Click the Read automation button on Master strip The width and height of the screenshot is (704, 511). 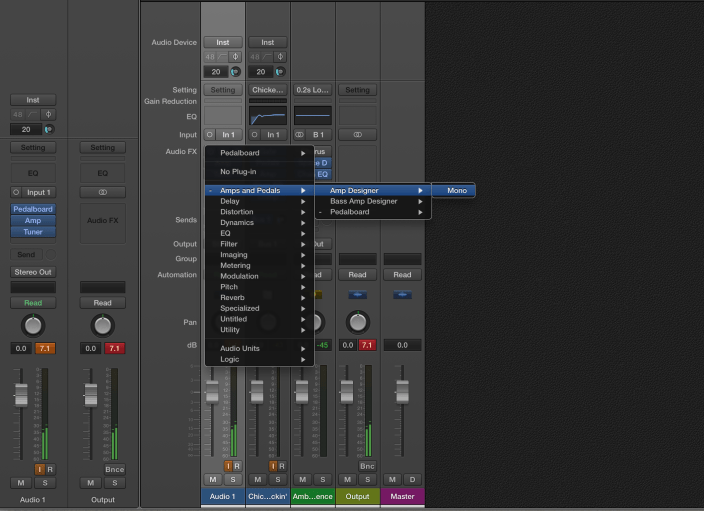pyautogui.click(x=402, y=275)
